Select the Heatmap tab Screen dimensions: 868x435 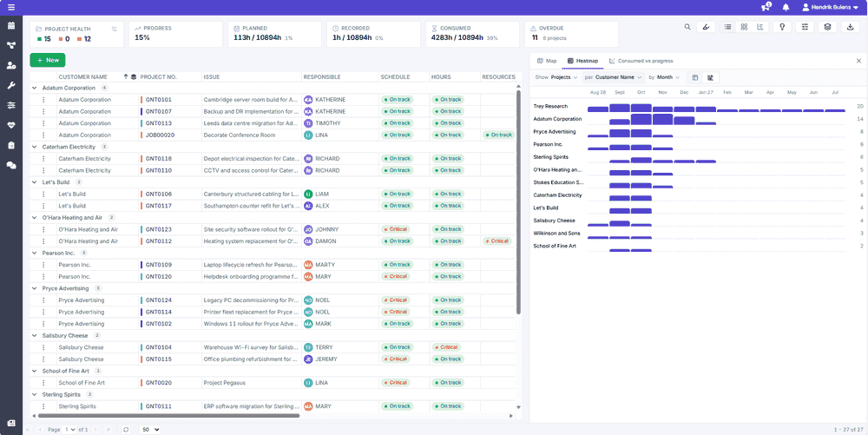(582, 61)
